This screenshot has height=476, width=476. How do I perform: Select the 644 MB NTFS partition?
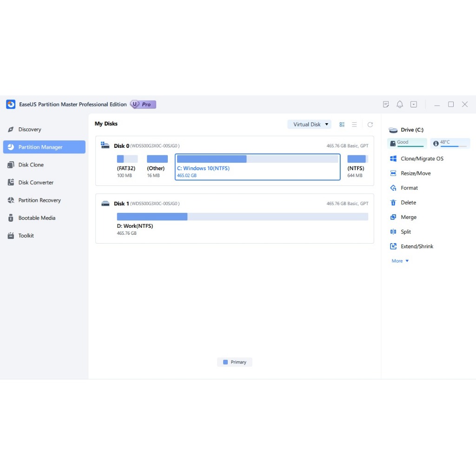[357, 167]
